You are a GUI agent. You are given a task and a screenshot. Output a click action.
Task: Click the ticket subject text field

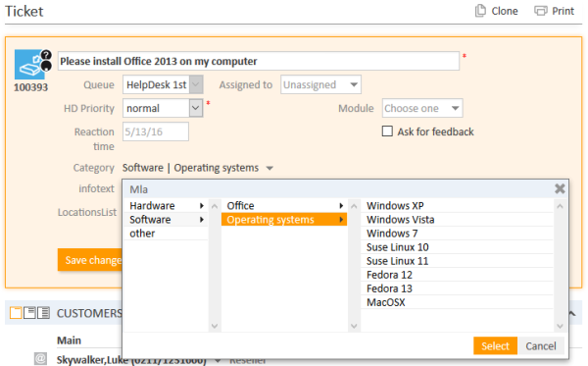pos(259,61)
